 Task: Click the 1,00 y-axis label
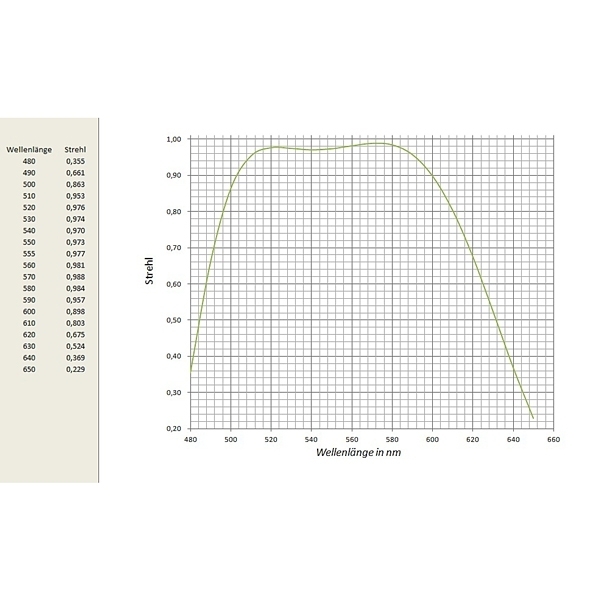(x=173, y=139)
